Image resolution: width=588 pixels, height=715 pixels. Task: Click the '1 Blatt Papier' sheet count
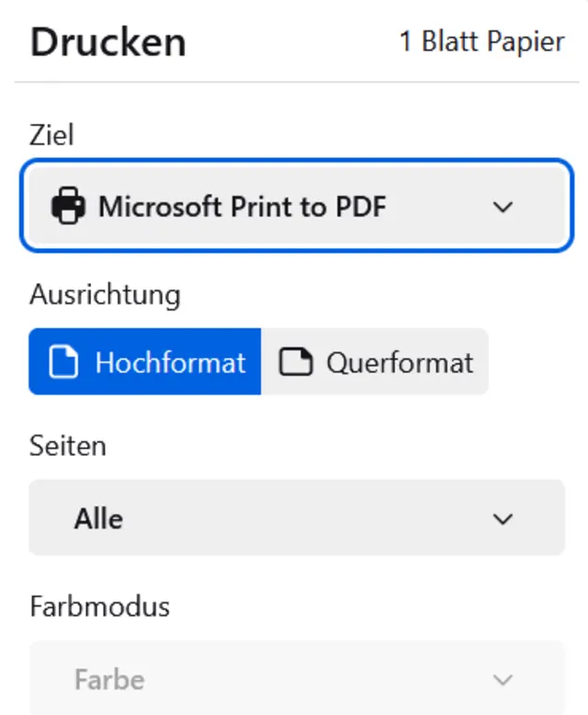(481, 42)
